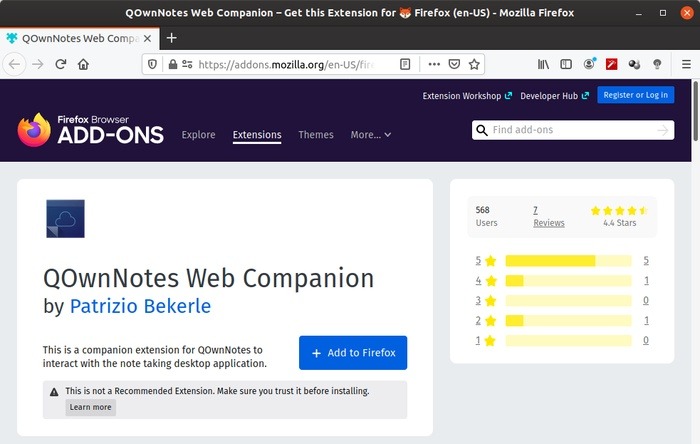
Task: Filter reviews by 1 star
Action: point(486,340)
